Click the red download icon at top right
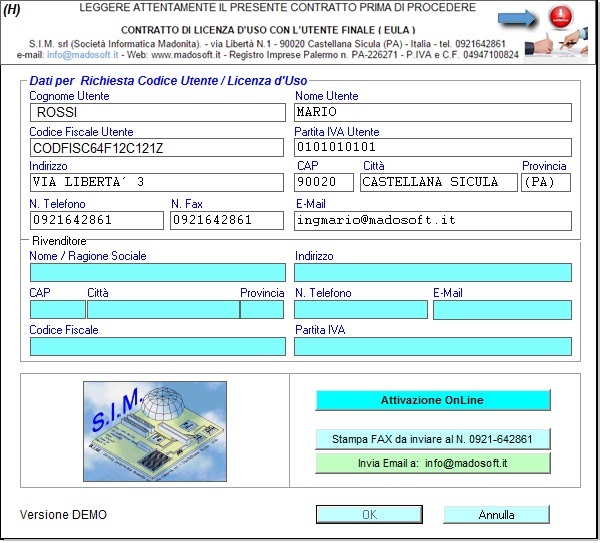Viewport: 602px width, 543px height. (561, 17)
